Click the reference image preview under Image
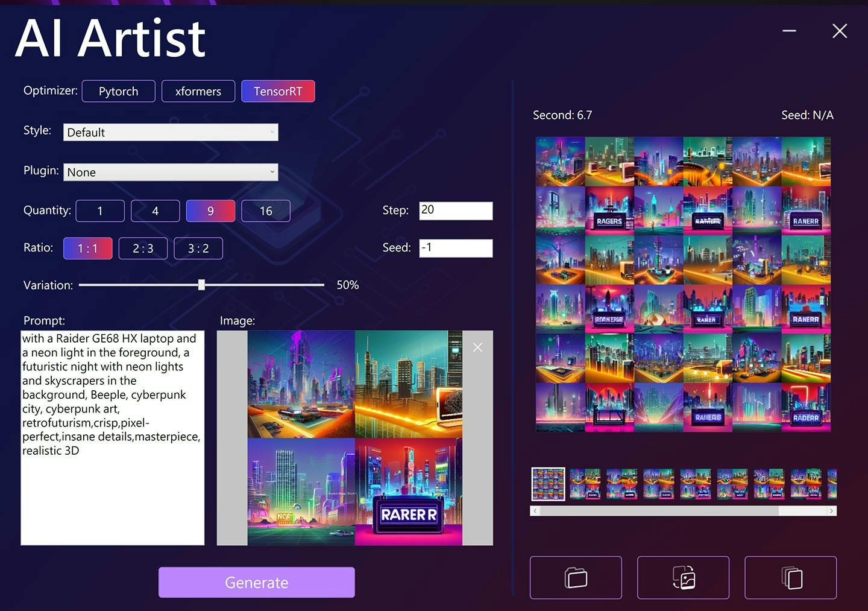Viewport: 868px width, 611px height. 355,438
